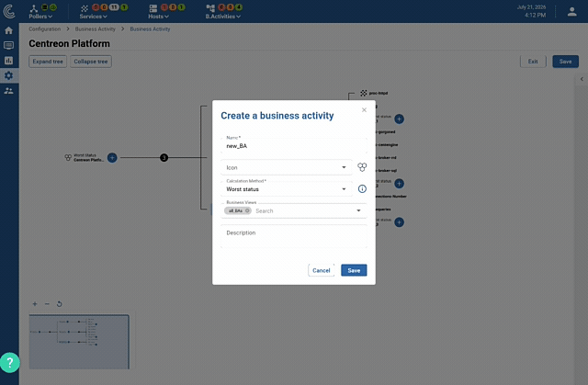Close the Create a business activity dialog

[364, 110]
